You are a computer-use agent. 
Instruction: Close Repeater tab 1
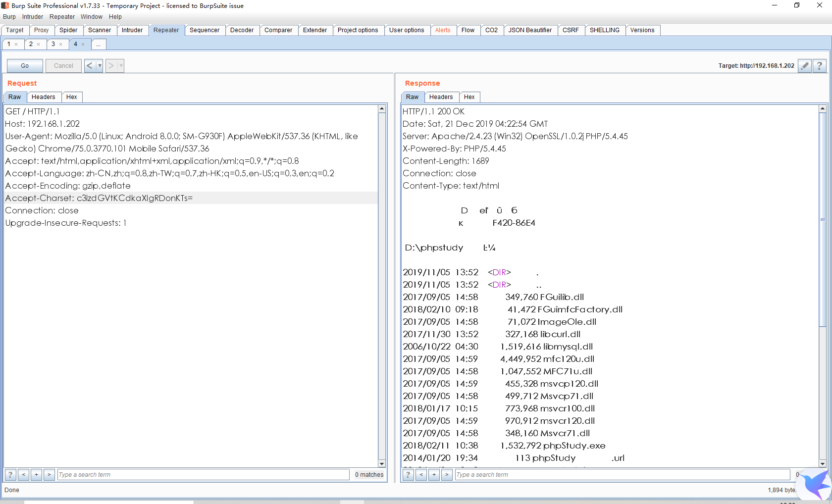[x=16, y=45]
